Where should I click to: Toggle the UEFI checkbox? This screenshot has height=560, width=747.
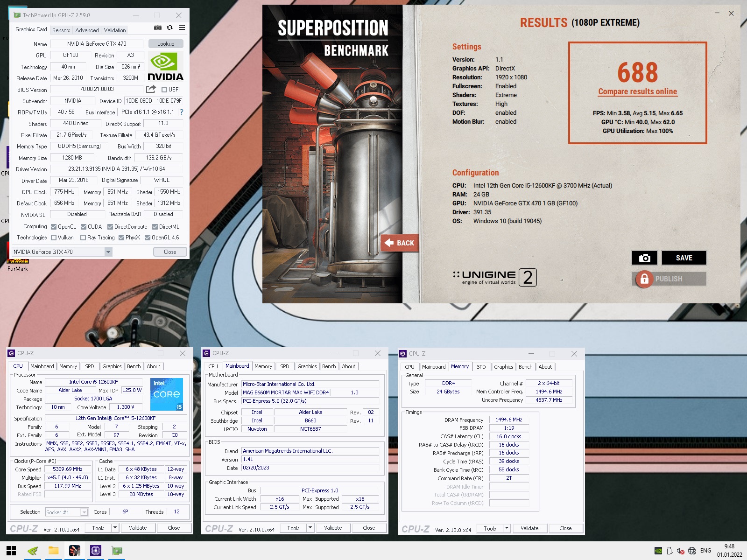[164, 90]
